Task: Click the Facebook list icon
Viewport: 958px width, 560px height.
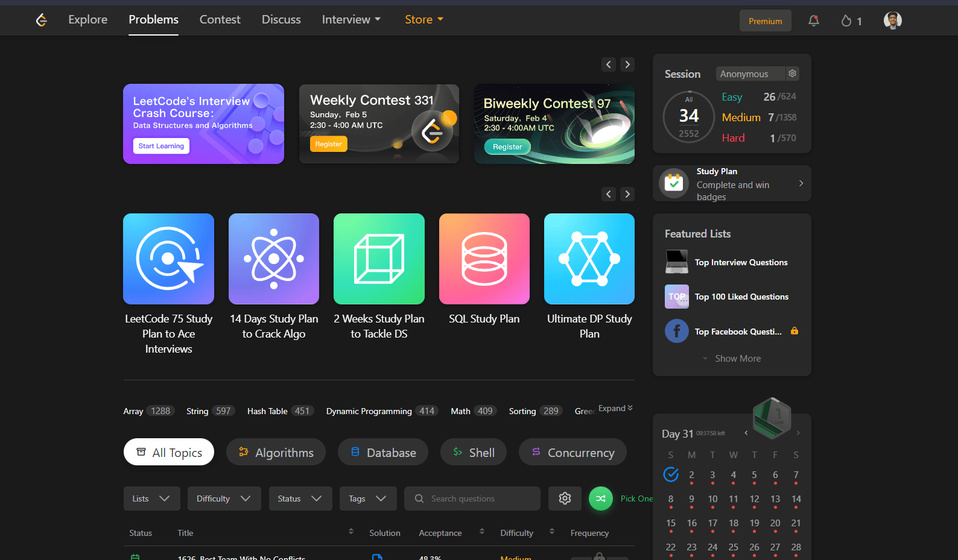Action: click(677, 331)
